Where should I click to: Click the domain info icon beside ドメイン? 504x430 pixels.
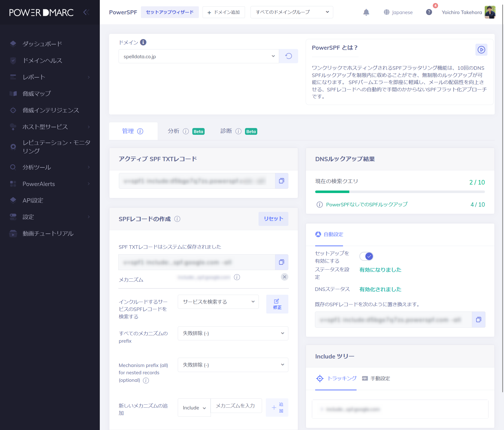(x=143, y=42)
